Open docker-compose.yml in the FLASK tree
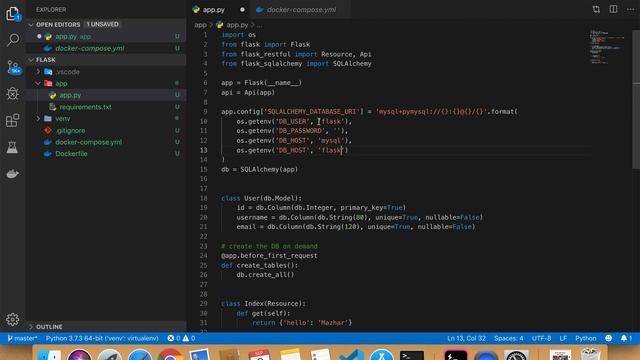Viewport: 640px width, 360px height. tap(106, 142)
